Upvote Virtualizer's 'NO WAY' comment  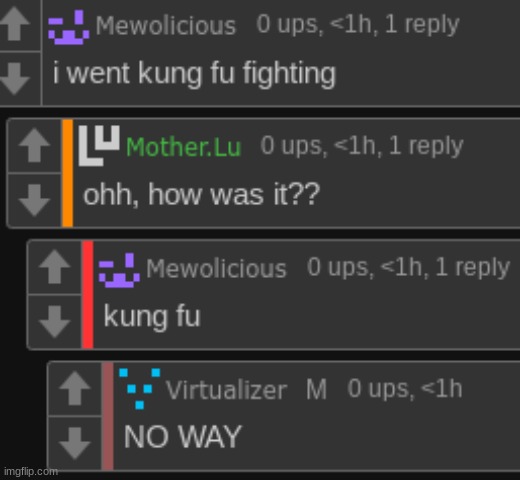[x=75, y=388]
